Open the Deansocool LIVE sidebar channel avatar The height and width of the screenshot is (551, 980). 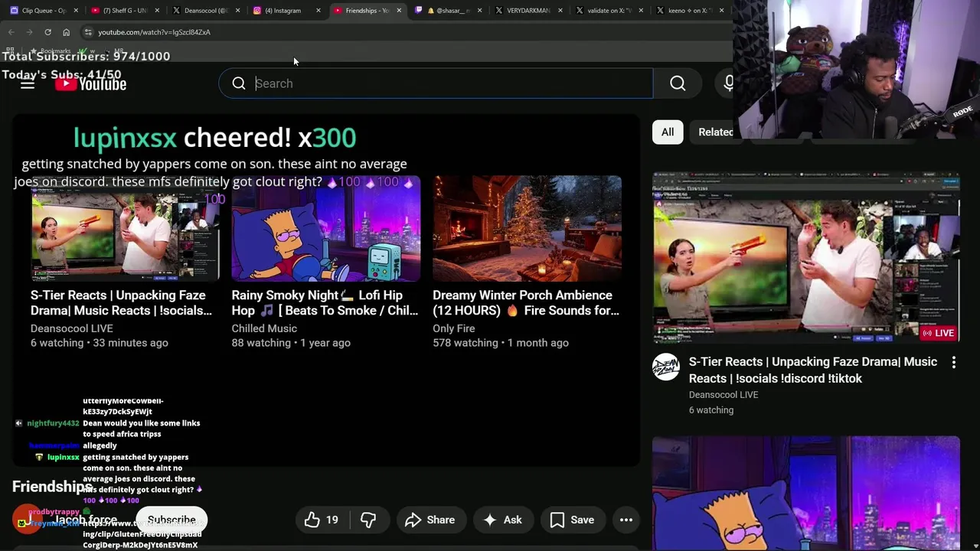click(666, 367)
